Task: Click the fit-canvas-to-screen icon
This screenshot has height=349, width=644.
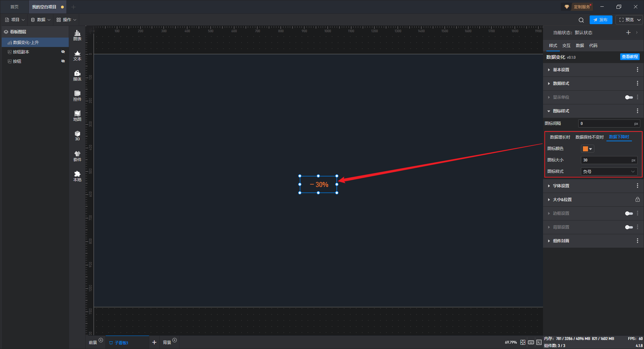Action: pyautogui.click(x=523, y=342)
